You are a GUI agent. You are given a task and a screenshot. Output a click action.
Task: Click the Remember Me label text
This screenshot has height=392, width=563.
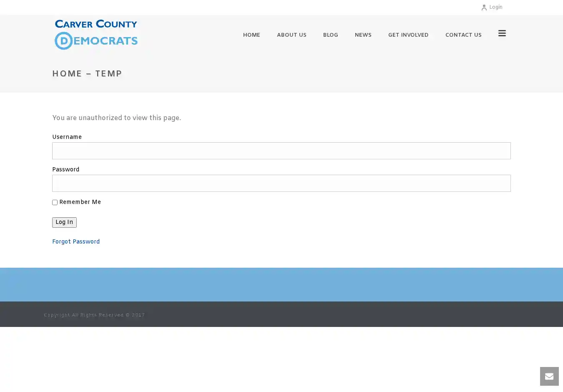point(80,202)
